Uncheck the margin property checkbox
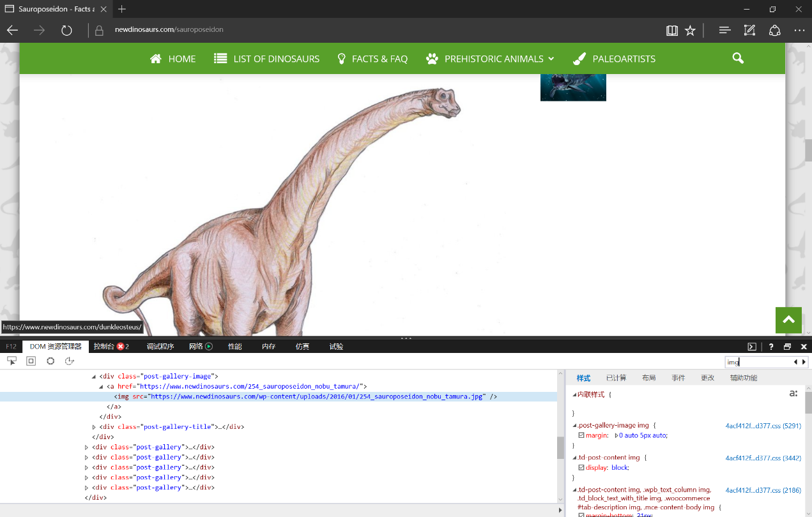The image size is (812, 517). point(581,435)
